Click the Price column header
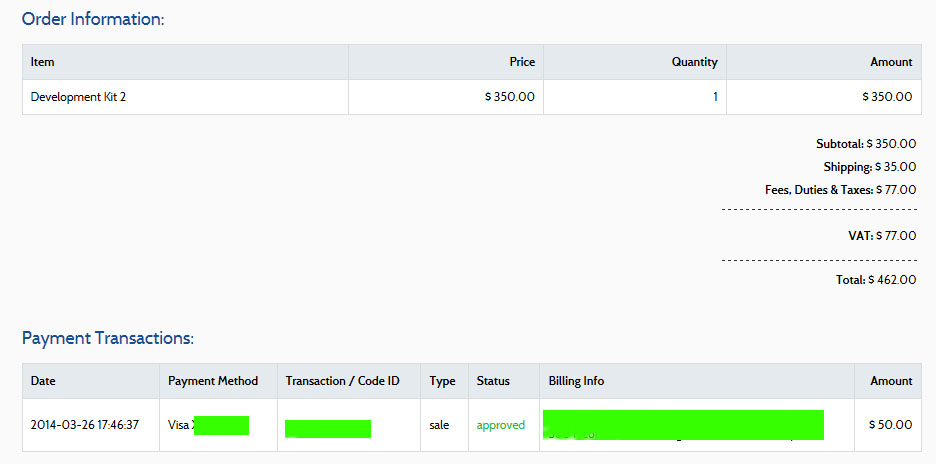Screen dimensions: 936x464 click(x=522, y=62)
